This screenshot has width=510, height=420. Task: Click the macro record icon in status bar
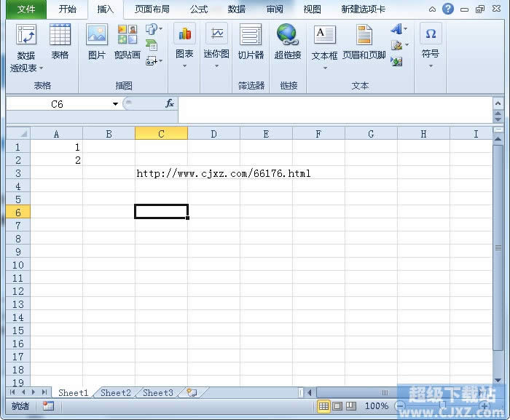(48, 405)
